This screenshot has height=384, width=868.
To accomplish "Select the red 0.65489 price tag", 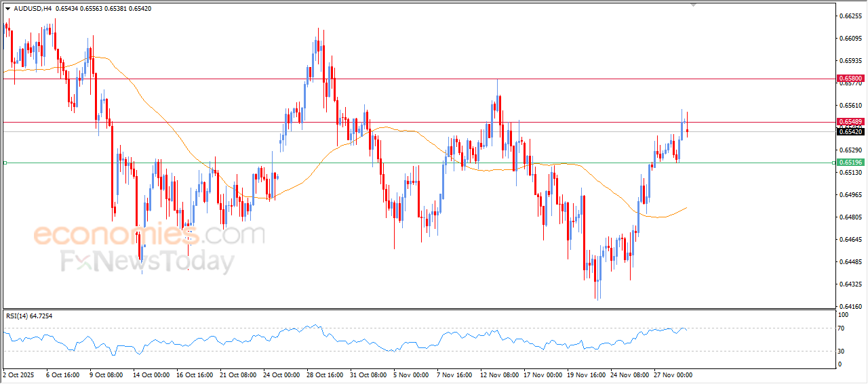I will click(850, 122).
